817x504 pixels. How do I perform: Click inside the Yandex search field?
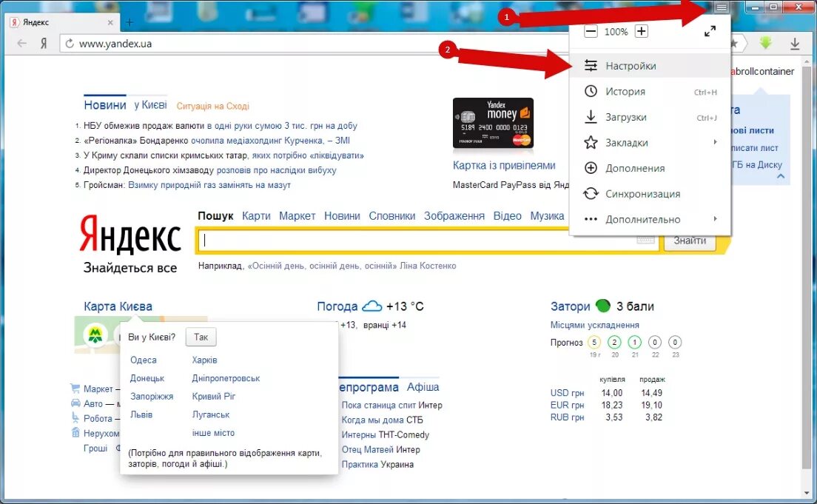(427, 241)
